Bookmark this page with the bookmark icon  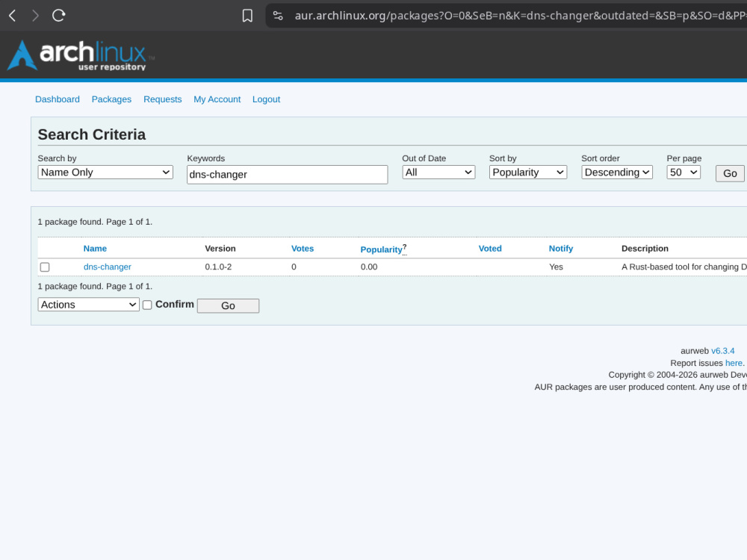tap(247, 16)
